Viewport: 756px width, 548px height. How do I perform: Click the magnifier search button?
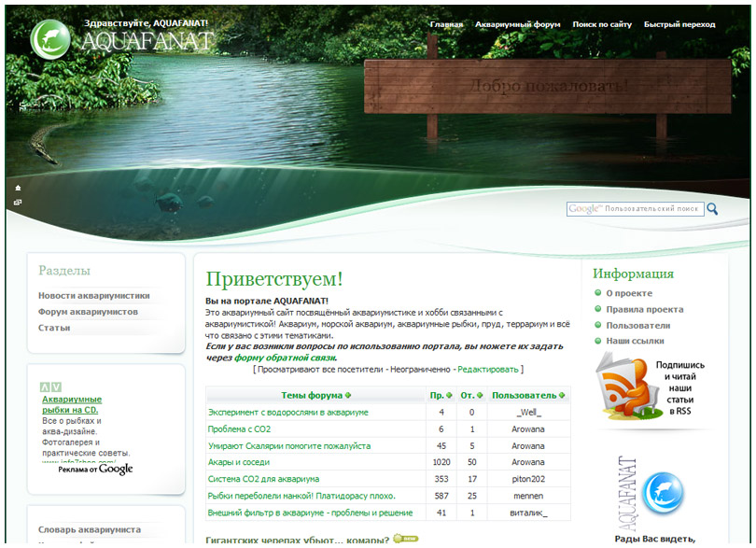tap(712, 209)
